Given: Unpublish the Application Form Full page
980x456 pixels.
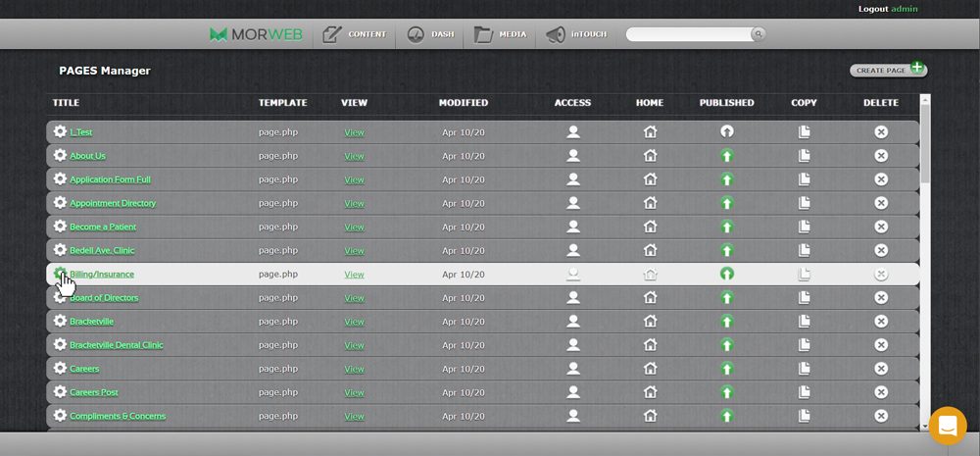Looking at the screenshot, I should click(726, 179).
